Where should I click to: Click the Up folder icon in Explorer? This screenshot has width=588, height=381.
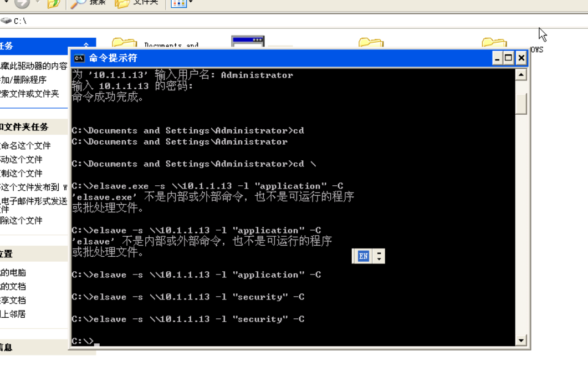click(x=54, y=4)
